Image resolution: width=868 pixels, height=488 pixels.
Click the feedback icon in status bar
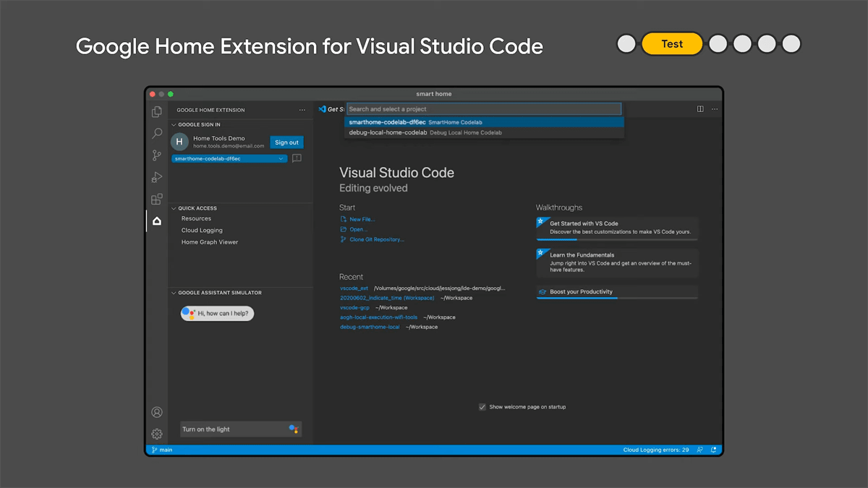click(x=699, y=450)
